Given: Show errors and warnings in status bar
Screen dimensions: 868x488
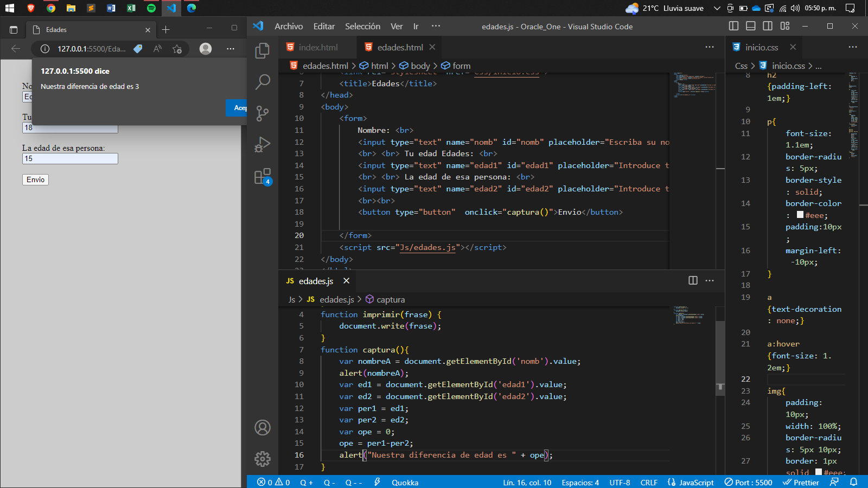Looking at the screenshot, I should [273, 482].
